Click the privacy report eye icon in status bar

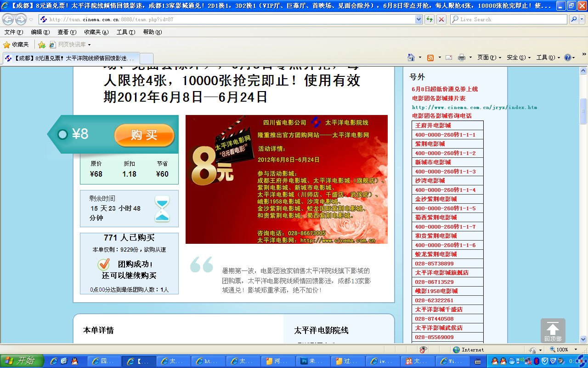[x=423, y=350]
